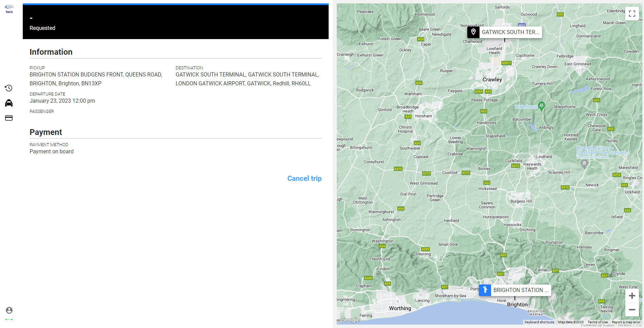Open the payment card icon in sidebar
Image resolution: width=644 pixels, height=328 pixels.
[x=9, y=118]
